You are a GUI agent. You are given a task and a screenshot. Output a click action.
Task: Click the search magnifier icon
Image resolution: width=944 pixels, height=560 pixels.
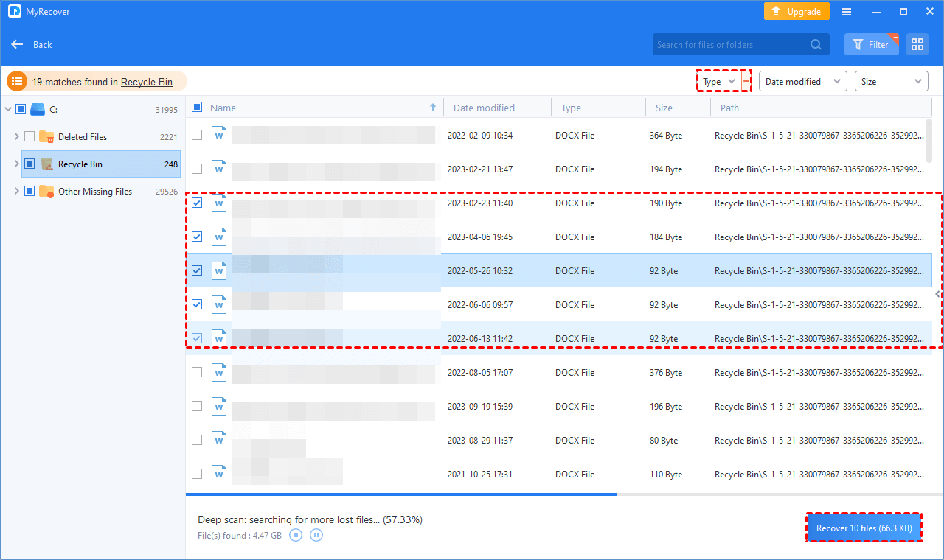816,44
